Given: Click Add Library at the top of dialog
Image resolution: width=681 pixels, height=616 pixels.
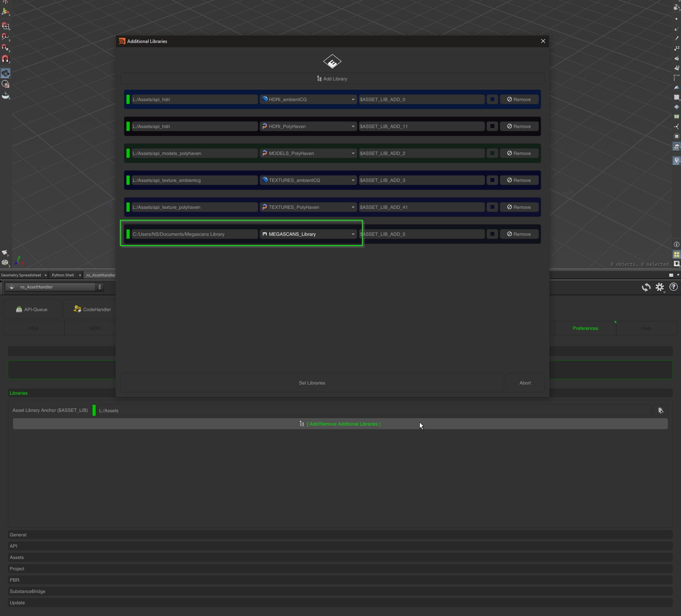Looking at the screenshot, I should tap(332, 79).
